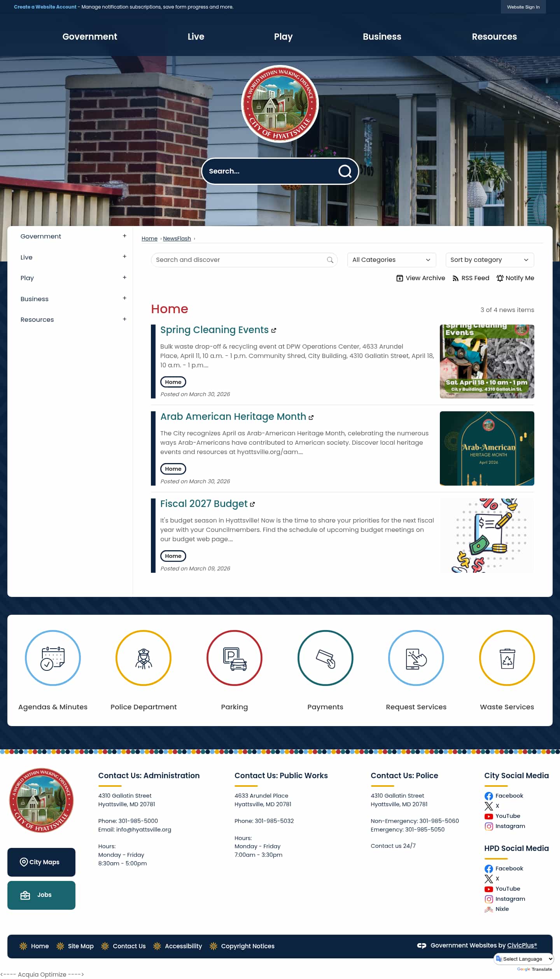Click the info@hyattsville.org email text
Image resolution: width=560 pixels, height=979 pixels.
(143, 830)
